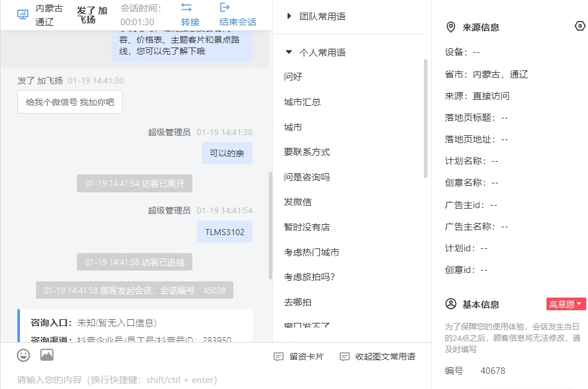Click the message input field placeholder
The image size is (588, 389).
[x=117, y=380]
